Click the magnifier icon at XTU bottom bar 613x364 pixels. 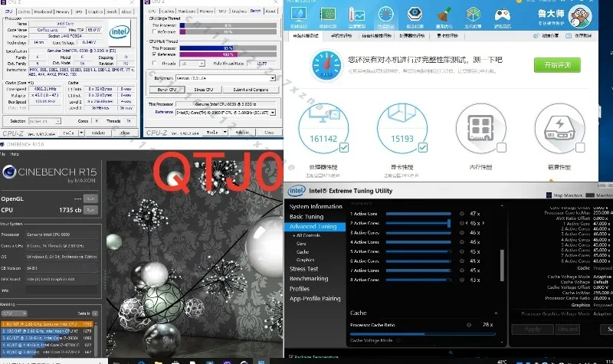[451, 353]
